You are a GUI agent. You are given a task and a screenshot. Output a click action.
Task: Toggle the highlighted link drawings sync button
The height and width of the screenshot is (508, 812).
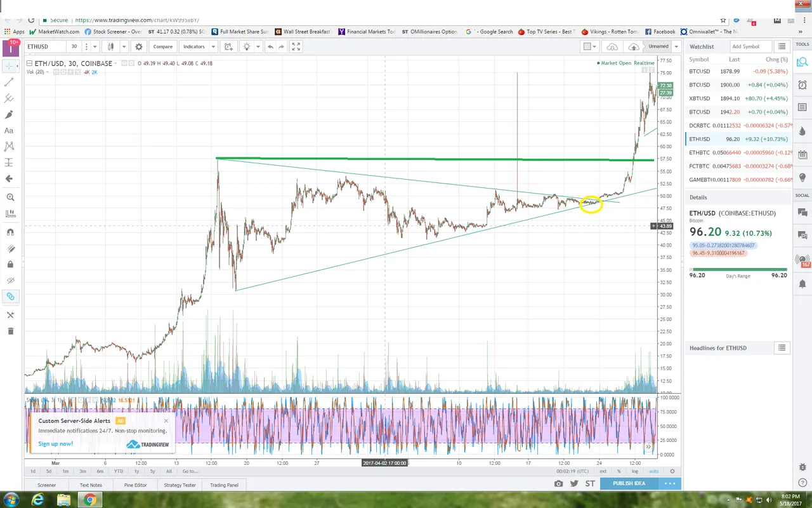click(9, 297)
